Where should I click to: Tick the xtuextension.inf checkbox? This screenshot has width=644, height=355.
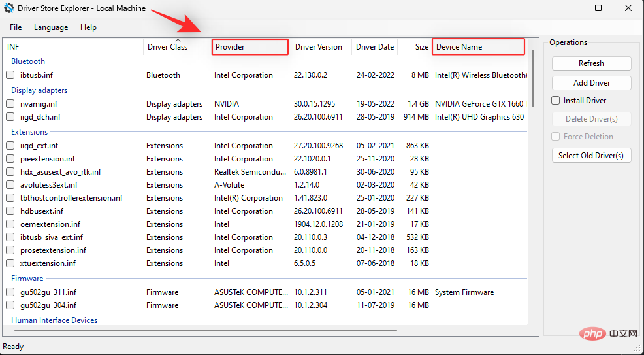tap(10, 263)
